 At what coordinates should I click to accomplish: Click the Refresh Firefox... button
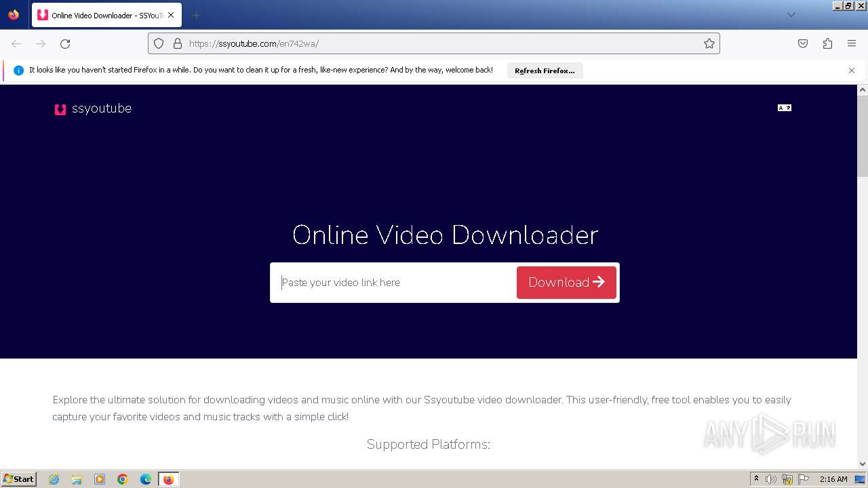click(545, 70)
